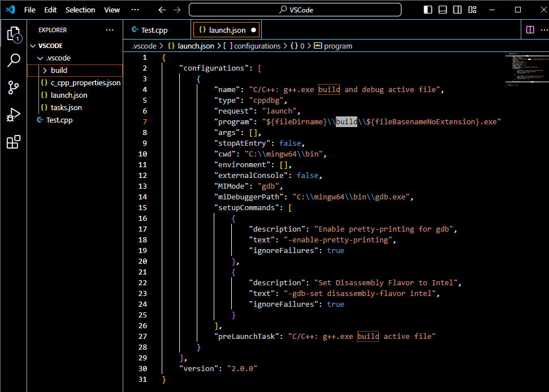Image resolution: width=549 pixels, height=392 pixels.
Task: Switch to the launch.json tab
Action: click(x=227, y=30)
